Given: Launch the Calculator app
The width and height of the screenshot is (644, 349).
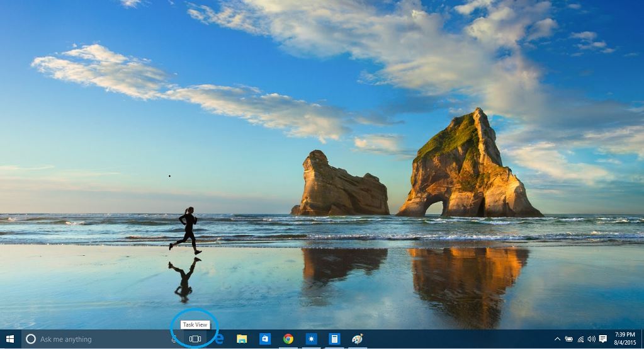Looking at the screenshot, I should click(x=334, y=339).
